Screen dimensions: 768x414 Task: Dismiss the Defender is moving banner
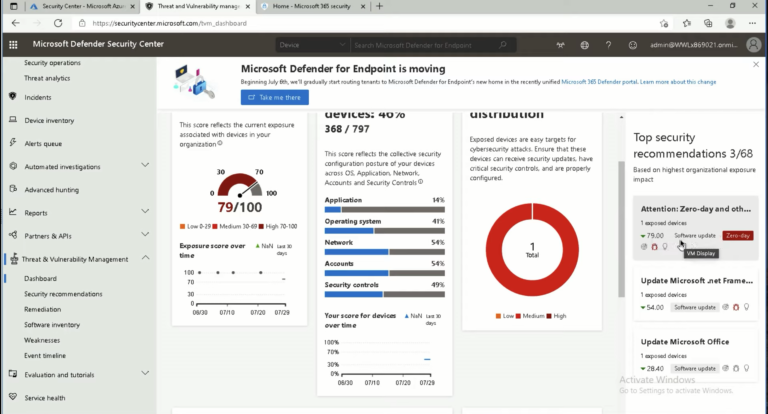(x=756, y=64)
